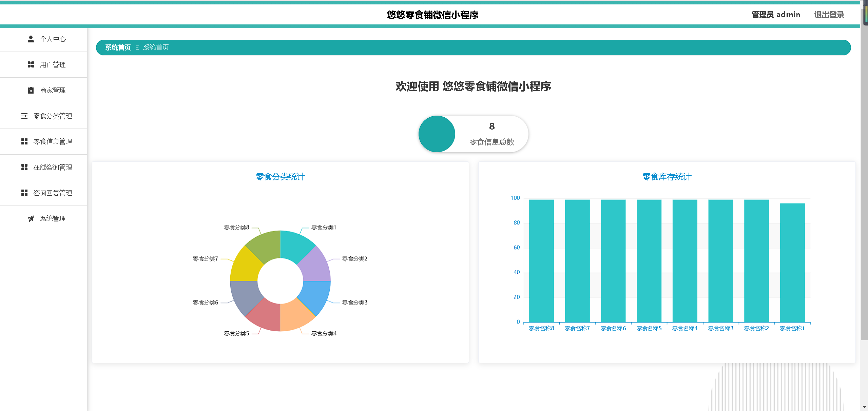
Task: Click the person icon beside 个人中心
Action: coord(31,39)
